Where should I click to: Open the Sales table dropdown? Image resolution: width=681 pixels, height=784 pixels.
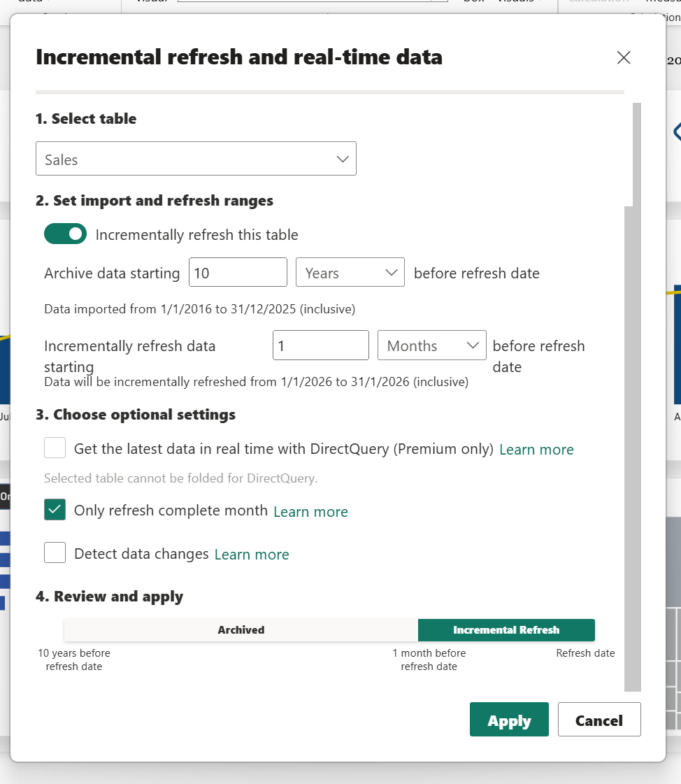(x=195, y=159)
